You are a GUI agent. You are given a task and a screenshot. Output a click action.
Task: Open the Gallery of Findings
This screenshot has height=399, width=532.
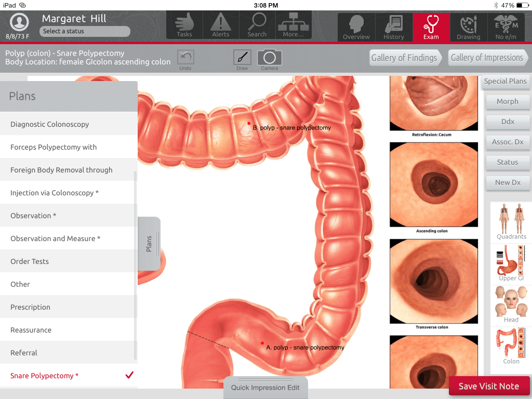pyautogui.click(x=405, y=58)
